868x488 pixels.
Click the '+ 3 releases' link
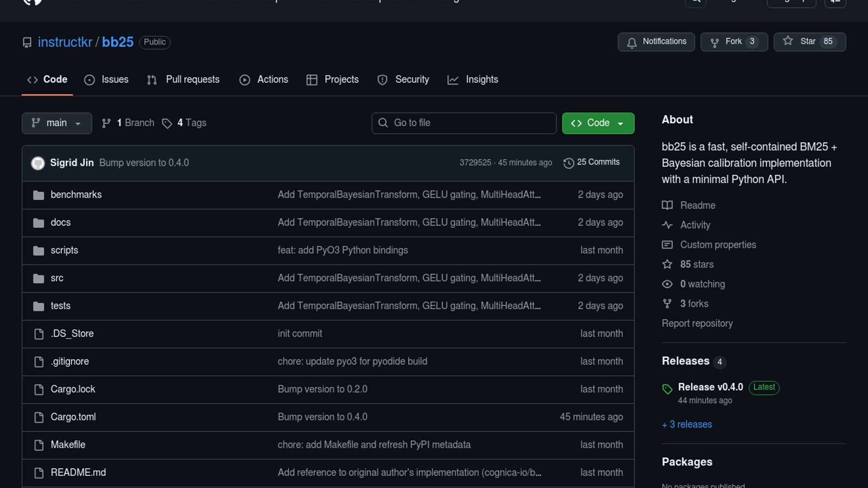point(687,425)
